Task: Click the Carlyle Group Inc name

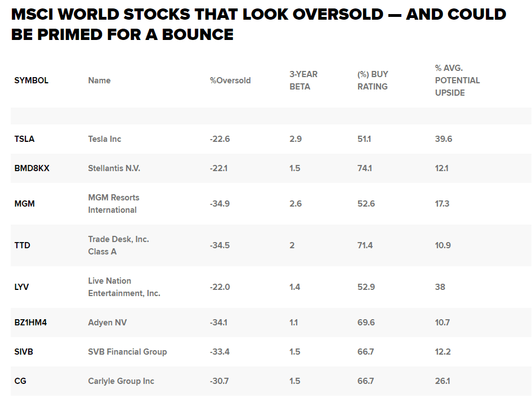Action: click(x=121, y=381)
